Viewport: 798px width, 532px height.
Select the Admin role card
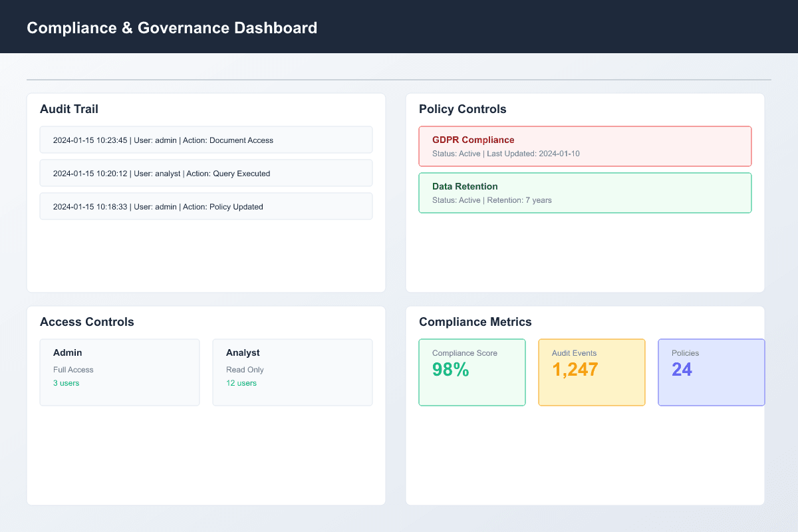point(120,372)
